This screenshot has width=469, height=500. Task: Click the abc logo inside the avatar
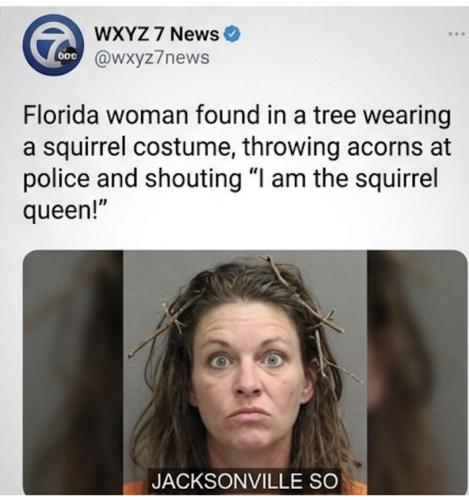pos(68,56)
